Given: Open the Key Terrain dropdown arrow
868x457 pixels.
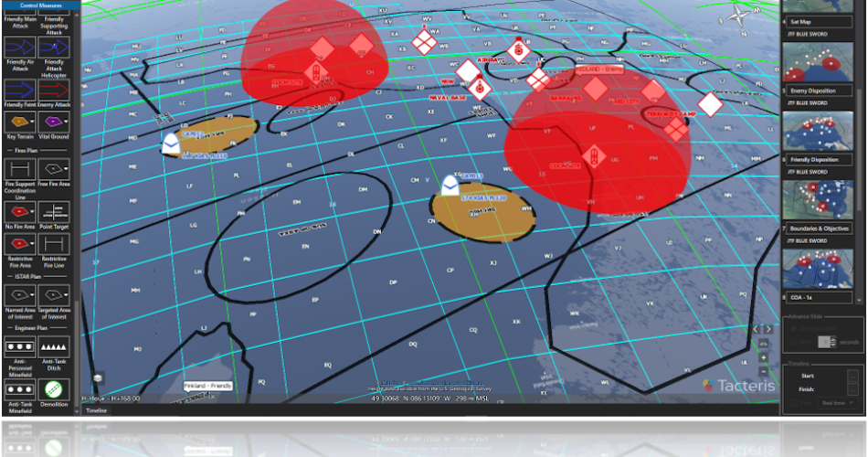Looking at the screenshot, I should pos(32,122).
